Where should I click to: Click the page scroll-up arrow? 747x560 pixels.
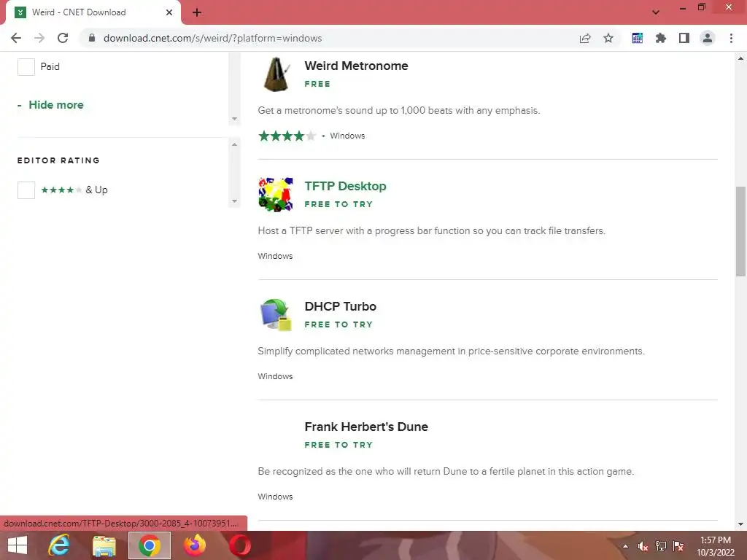(x=740, y=58)
